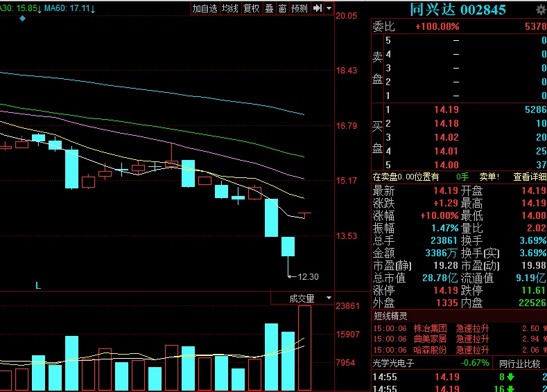Open the settings gear beside stock code

coord(540,9)
